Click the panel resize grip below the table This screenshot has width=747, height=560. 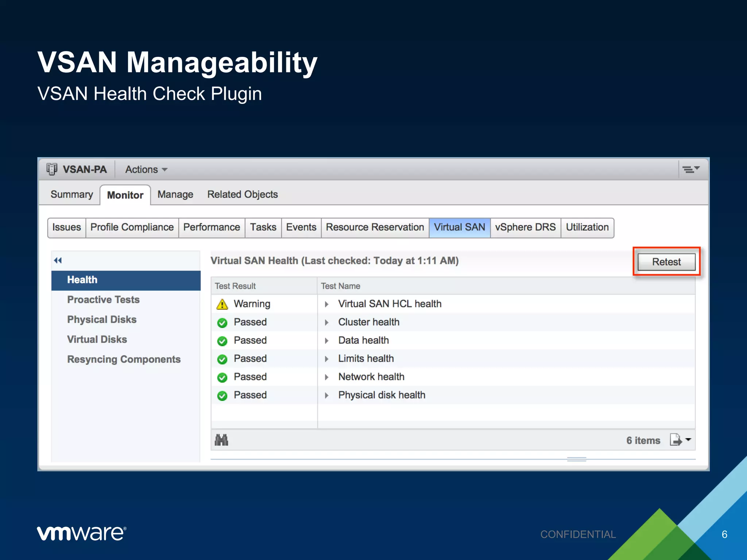577,459
